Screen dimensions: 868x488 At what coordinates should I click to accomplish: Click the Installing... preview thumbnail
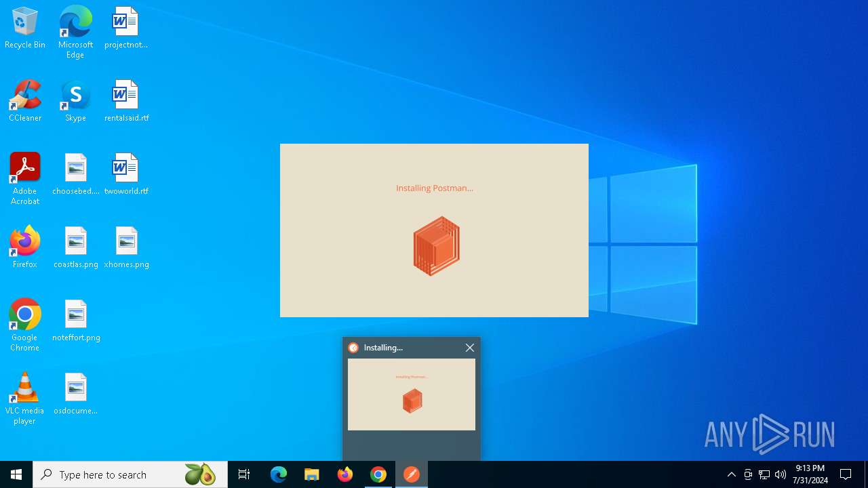click(412, 394)
